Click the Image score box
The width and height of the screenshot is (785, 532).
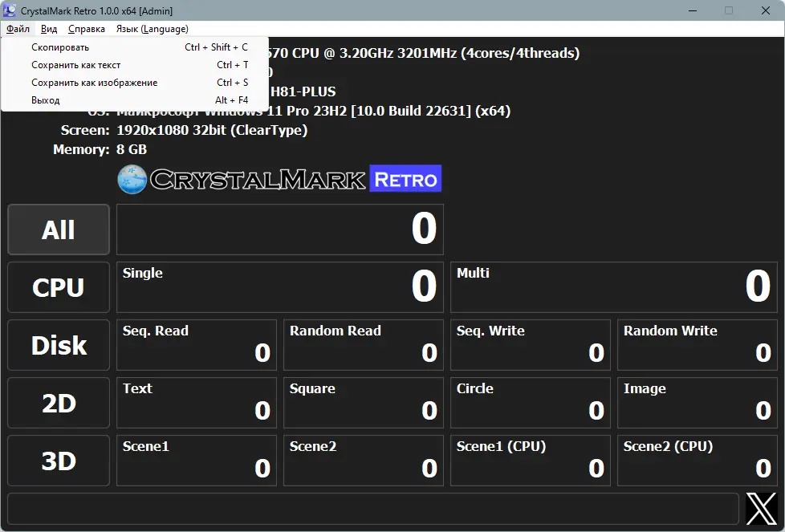click(x=698, y=403)
